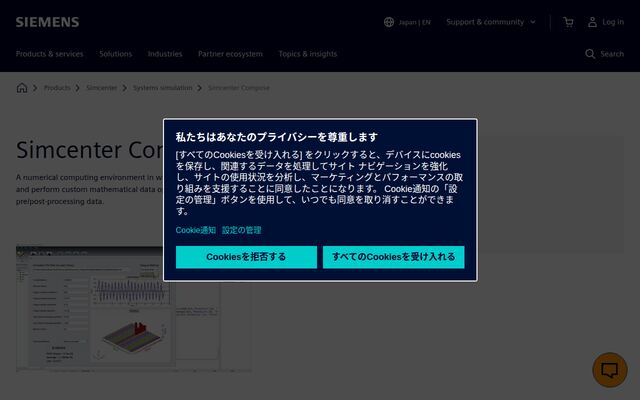The height and width of the screenshot is (400, 640).
Task: Click Simcenter Compose breadcrumb text
Action: (x=239, y=88)
